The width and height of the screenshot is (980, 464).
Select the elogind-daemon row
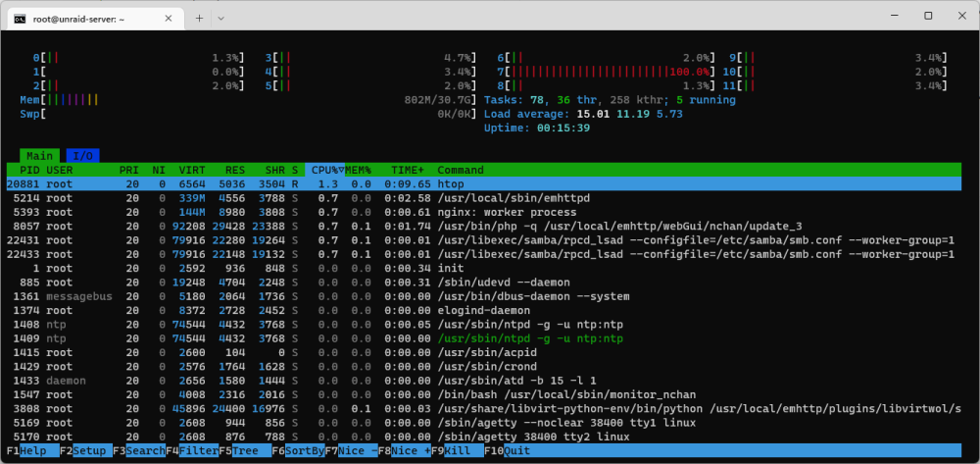pyautogui.click(x=484, y=311)
